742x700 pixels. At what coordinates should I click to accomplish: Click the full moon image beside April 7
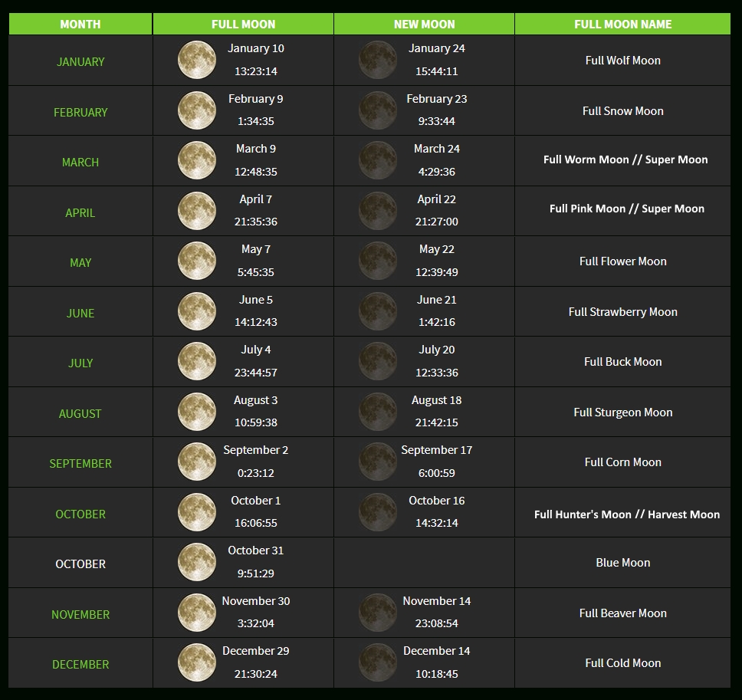(197, 211)
